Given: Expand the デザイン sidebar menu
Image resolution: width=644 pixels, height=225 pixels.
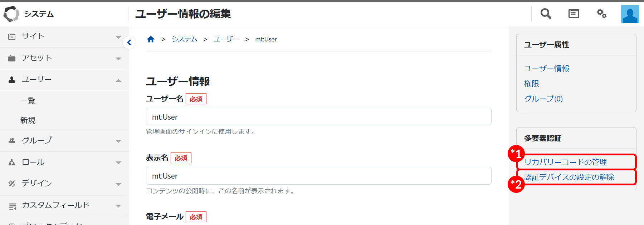Looking at the screenshot, I should coord(118,184).
